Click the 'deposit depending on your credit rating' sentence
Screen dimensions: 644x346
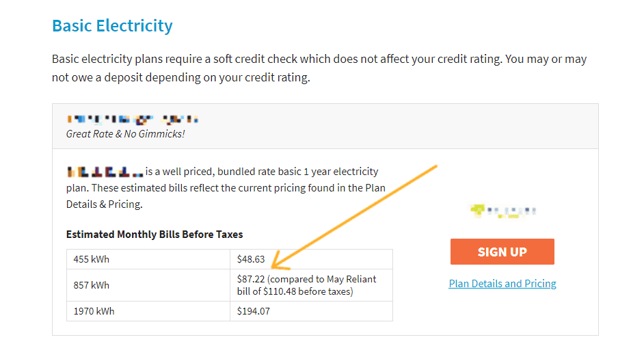[181, 77]
